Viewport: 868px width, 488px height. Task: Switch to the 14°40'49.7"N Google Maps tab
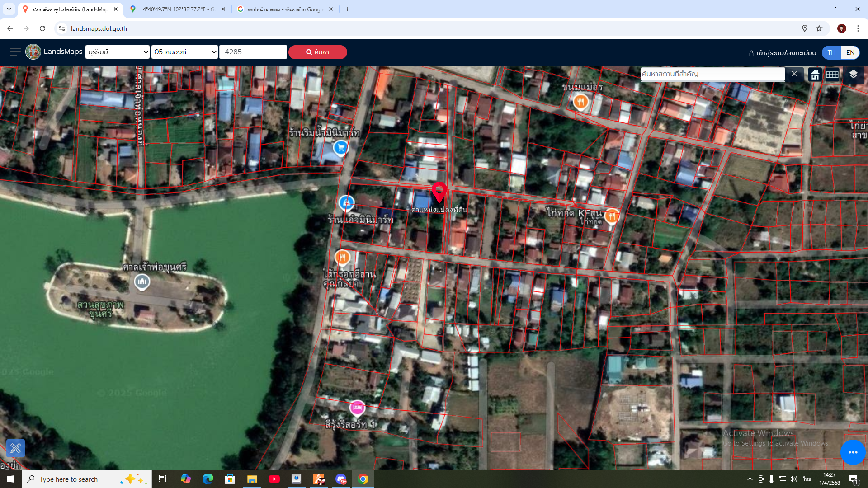177,9
